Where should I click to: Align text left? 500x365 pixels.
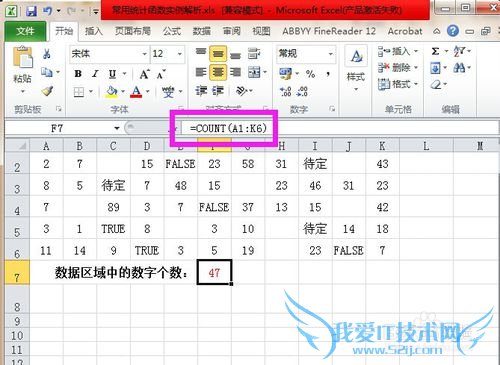[201, 72]
